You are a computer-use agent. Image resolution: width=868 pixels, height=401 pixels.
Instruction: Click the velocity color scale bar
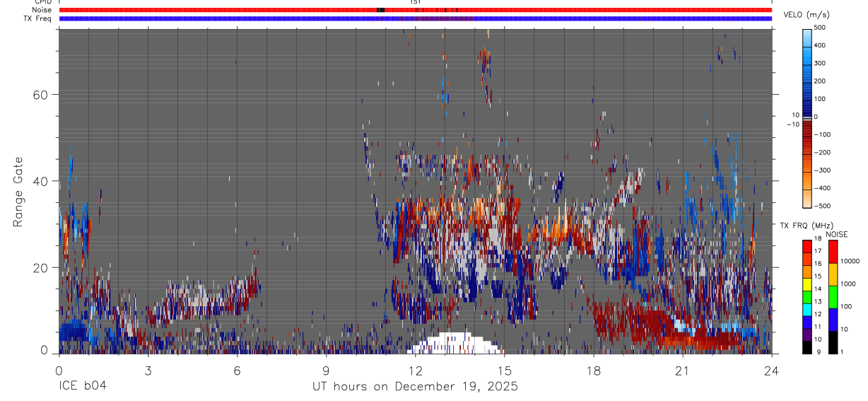tap(807, 117)
